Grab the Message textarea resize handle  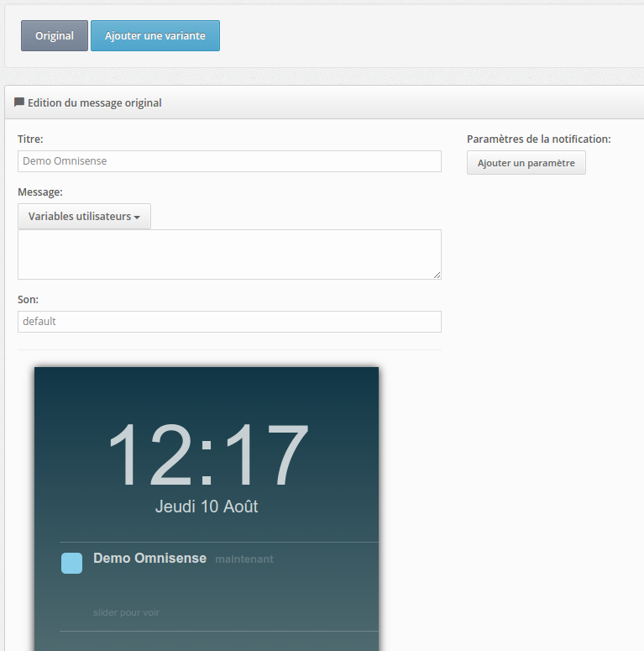pos(437,275)
